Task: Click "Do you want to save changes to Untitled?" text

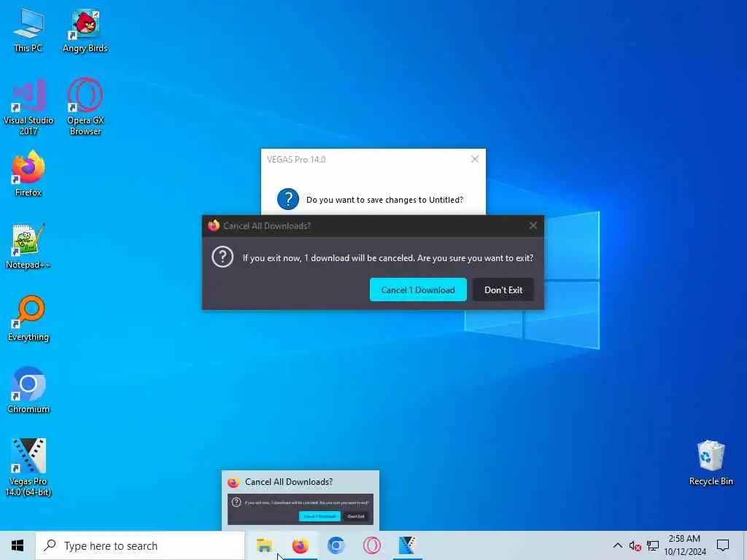Action: (384, 200)
